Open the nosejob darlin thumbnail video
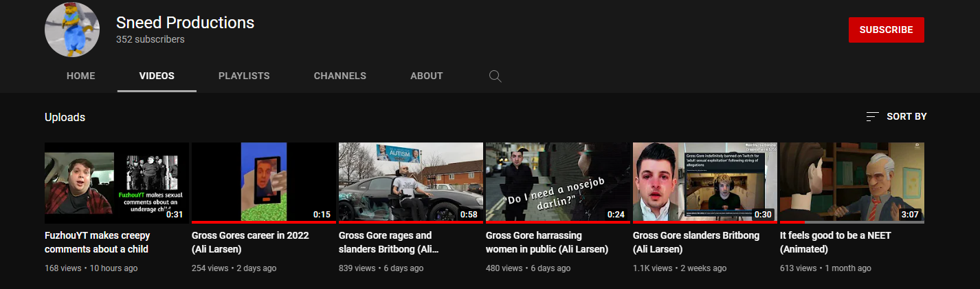 (558, 182)
